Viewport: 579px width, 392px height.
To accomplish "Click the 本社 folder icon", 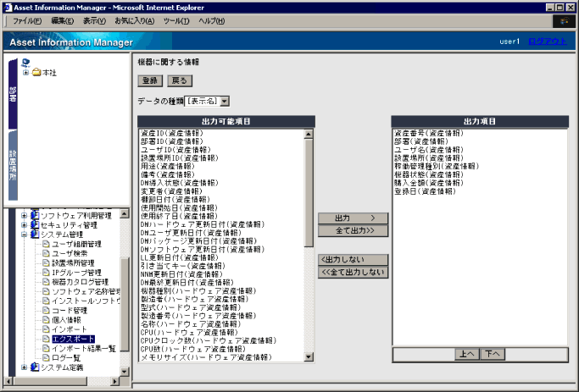I will [36, 72].
